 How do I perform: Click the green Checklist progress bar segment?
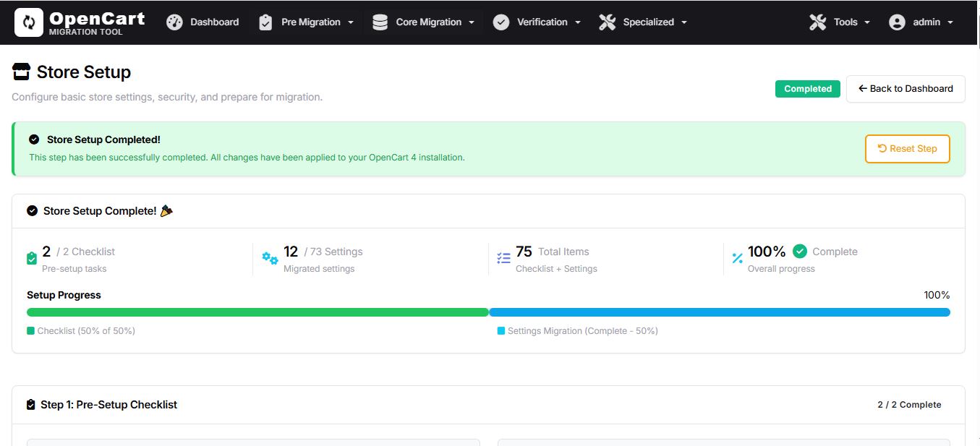click(x=257, y=312)
